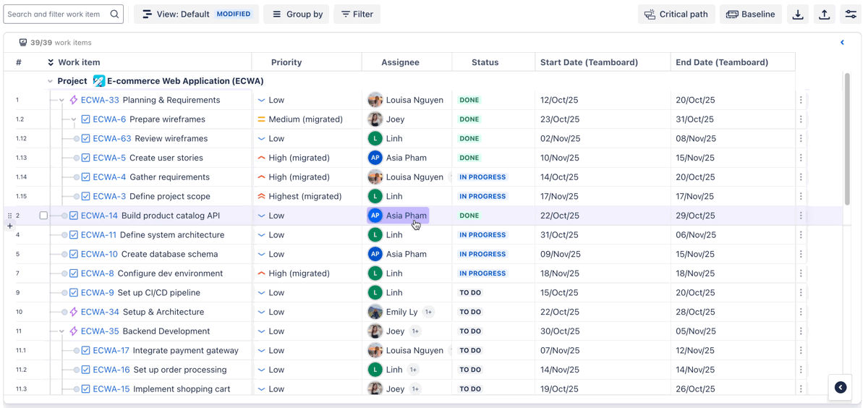Screen dimensions: 868x408
Task: Open the display settings sliders icon
Action: (851, 14)
